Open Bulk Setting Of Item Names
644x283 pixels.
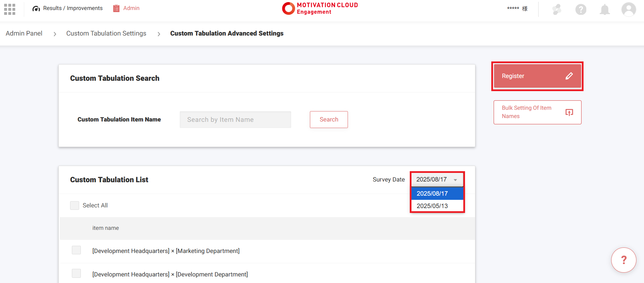537,112
